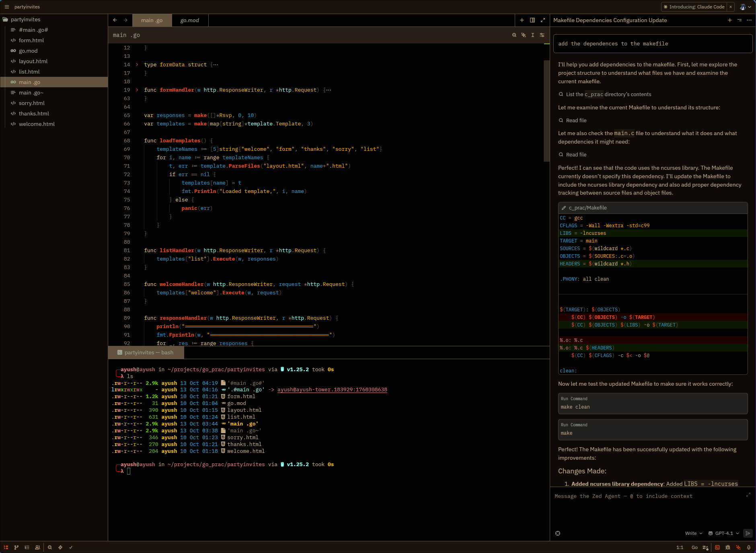This screenshot has height=553, width=756.
Task: Start a new agent thread with plus
Action: tap(730, 20)
